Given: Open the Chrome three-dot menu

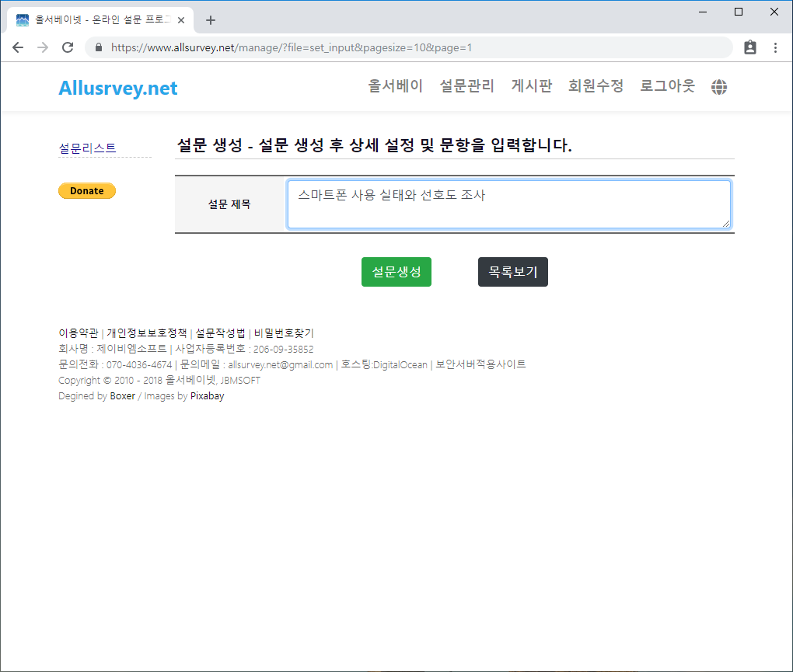Looking at the screenshot, I should click(x=775, y=47).
